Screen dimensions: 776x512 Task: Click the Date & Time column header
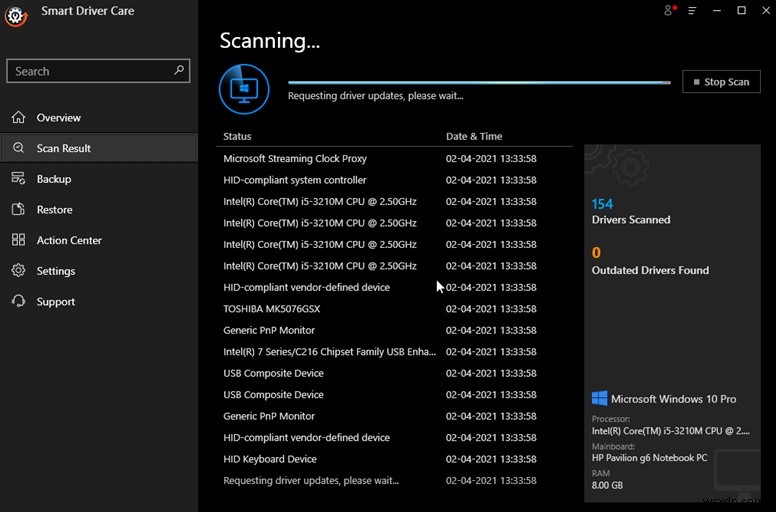click(474, 136)
